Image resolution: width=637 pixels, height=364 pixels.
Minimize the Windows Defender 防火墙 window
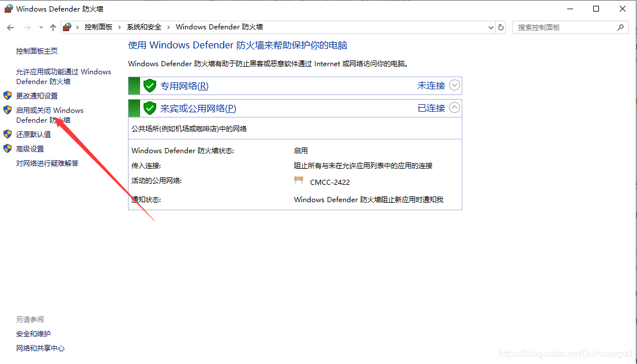tap(570, 9)
